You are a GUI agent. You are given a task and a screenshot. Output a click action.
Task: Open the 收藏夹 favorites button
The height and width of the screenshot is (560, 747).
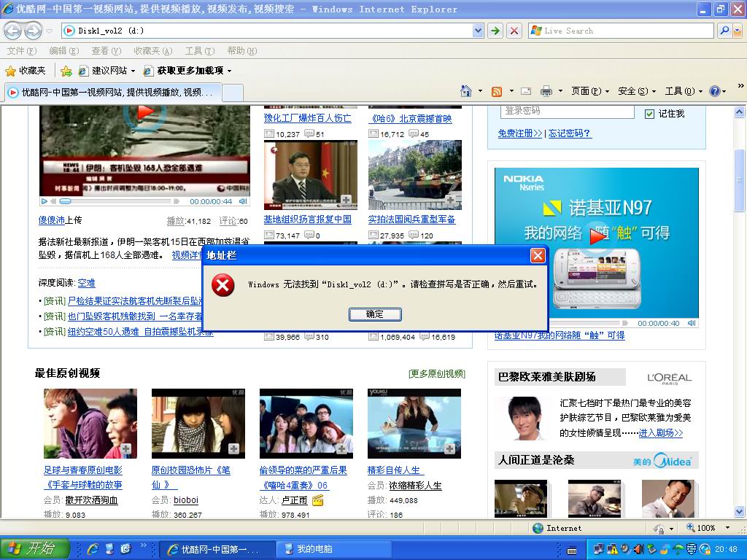coord(26,71)
